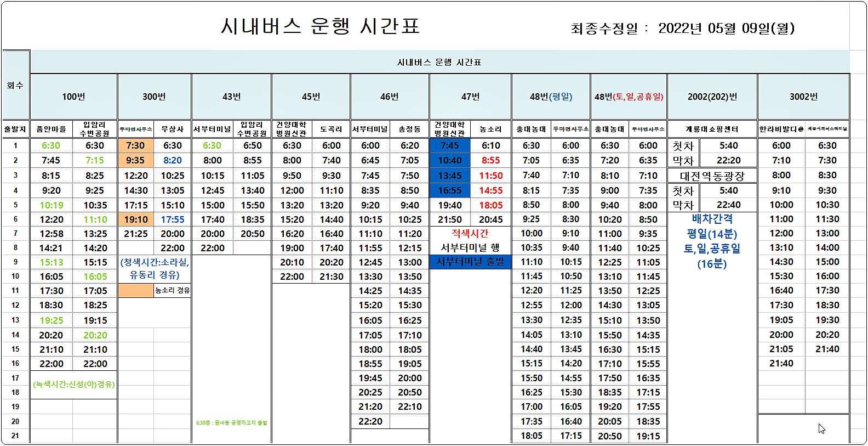Viewport: 868px width, 446px height.
Task: Click the large title 시내버스 운행 시간표
Action: pos(320,26)
